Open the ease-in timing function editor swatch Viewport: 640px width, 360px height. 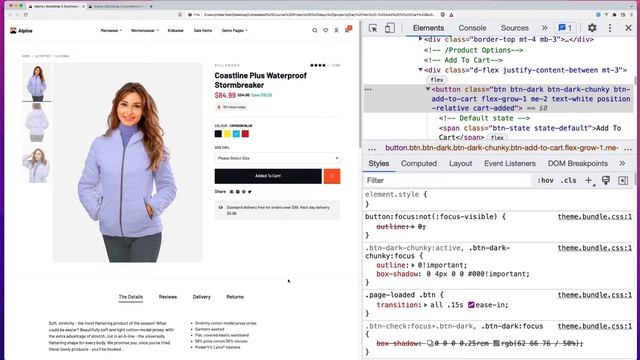(471, 305)
